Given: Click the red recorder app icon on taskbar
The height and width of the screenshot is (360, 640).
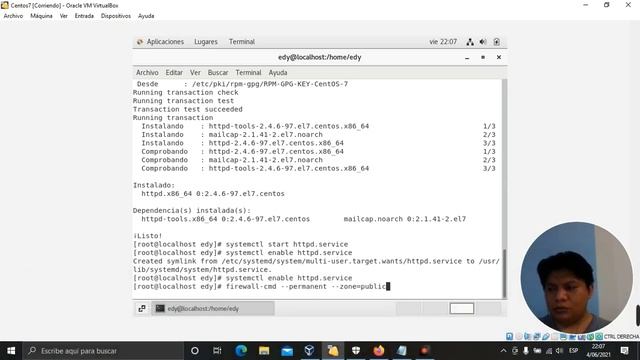Looking at the screenshot, I should pyautogui.click(x=424, y=351).
